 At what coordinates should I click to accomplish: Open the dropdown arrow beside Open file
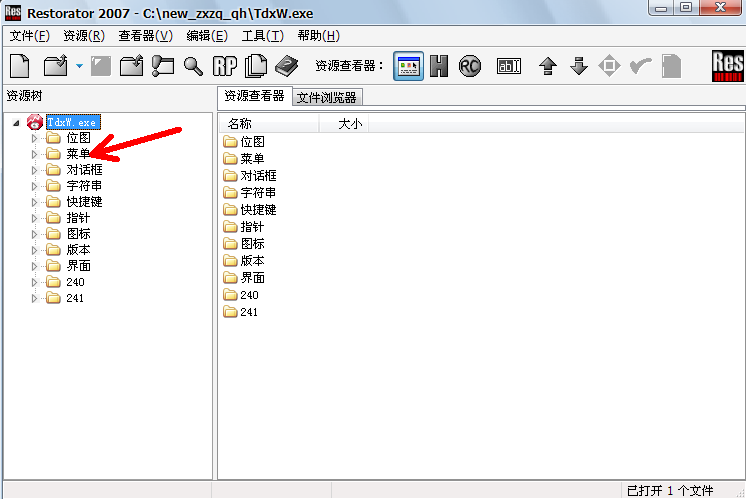tap(79, 66)
